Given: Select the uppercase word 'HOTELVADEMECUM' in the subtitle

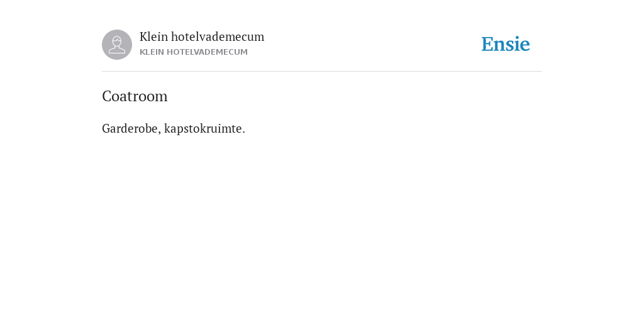Looking at the screenshot, I should point(207,52).
